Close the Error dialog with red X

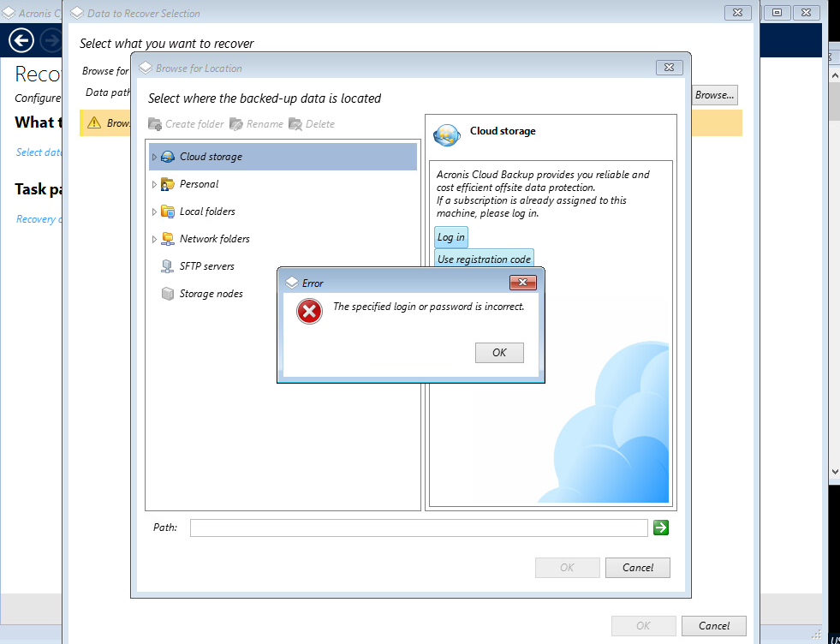(x=522, y=283)
